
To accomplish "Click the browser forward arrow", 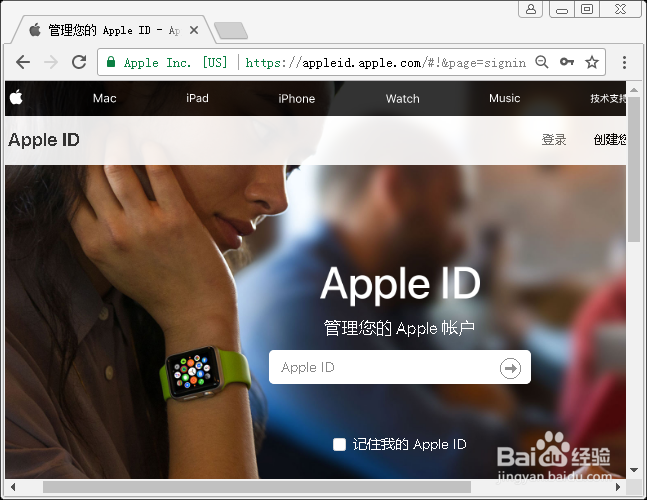I will point(51,62).
